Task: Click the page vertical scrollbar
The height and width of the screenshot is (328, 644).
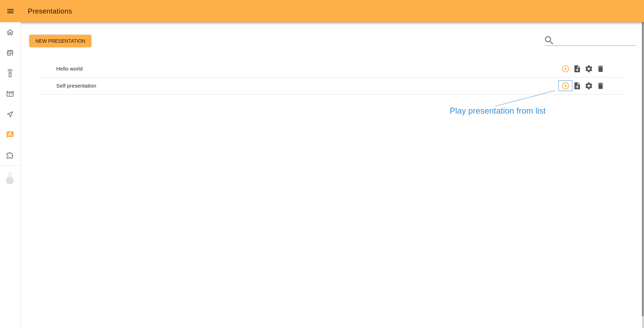Action: click(x=643, y=170)
